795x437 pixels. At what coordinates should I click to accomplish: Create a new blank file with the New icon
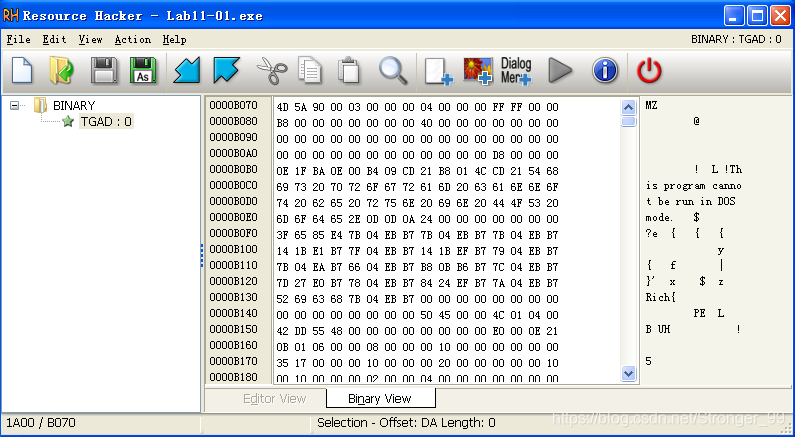pyautogui.click(x=22, y=70)
